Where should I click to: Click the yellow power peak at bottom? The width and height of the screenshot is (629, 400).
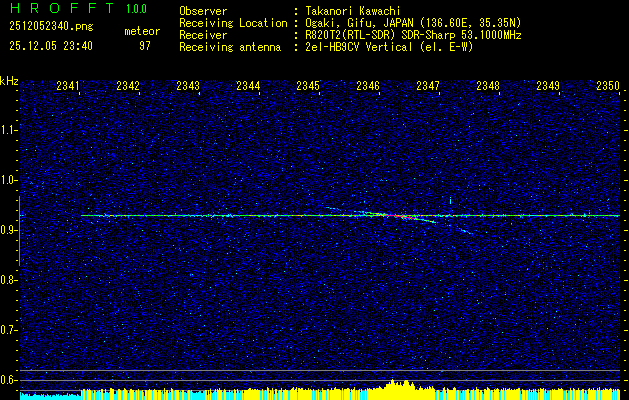[398, 386]
